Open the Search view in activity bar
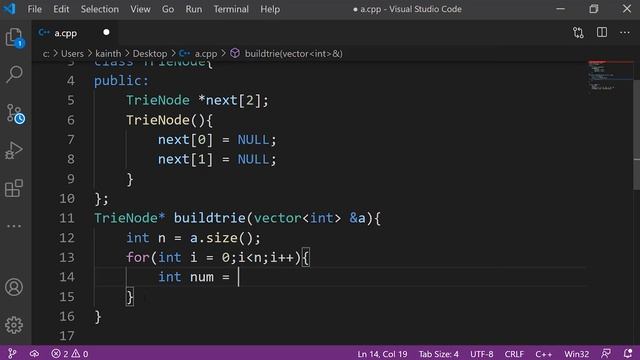This screenshot has height=360, width=640. click(14, 74)
